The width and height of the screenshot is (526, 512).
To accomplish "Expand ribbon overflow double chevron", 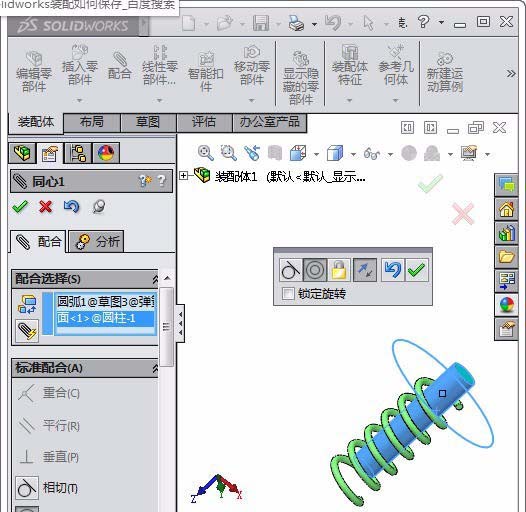I will [x=511, y=73].
